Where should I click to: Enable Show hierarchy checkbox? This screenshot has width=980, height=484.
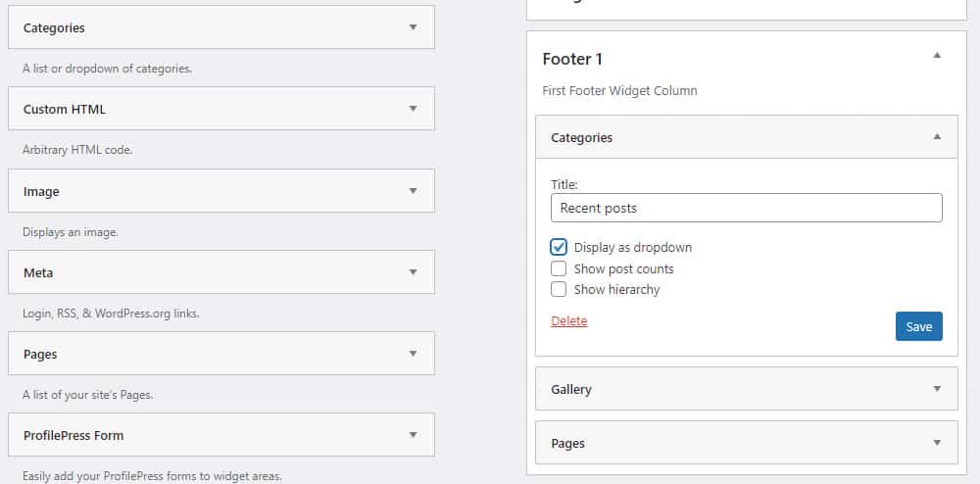click(x=559, y=290)
